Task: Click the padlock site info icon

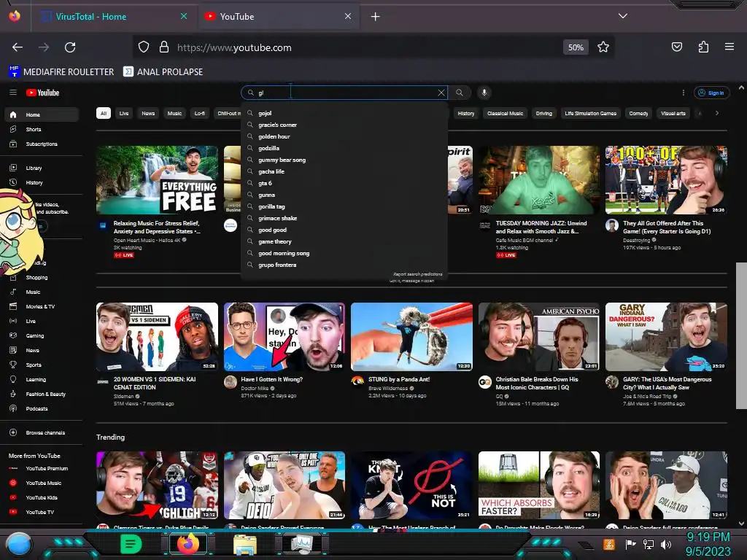Action: (x=164, y=47)
